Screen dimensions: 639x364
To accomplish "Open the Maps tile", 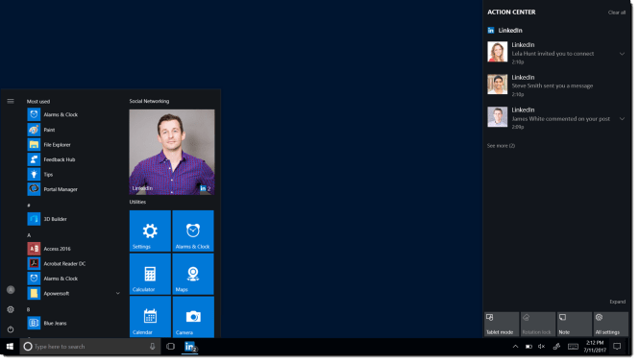I will tap(194, 275).
